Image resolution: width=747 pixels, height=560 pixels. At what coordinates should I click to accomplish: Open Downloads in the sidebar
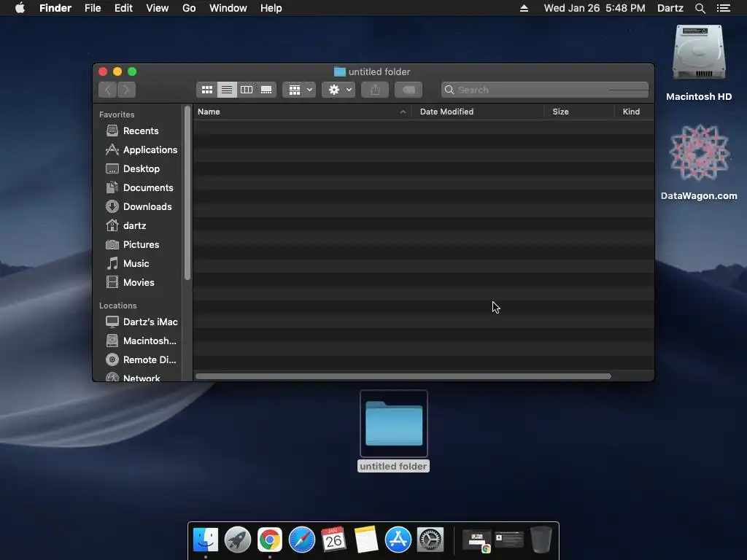coord(137,206)
